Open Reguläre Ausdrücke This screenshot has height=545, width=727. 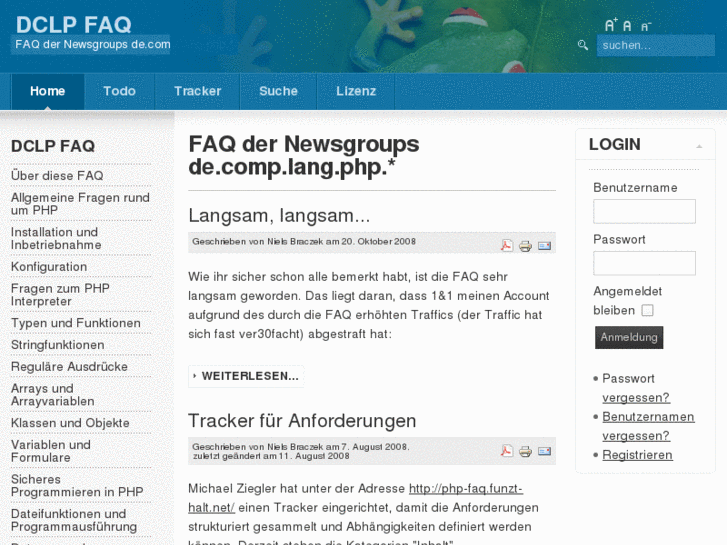[x=69, y=366]
